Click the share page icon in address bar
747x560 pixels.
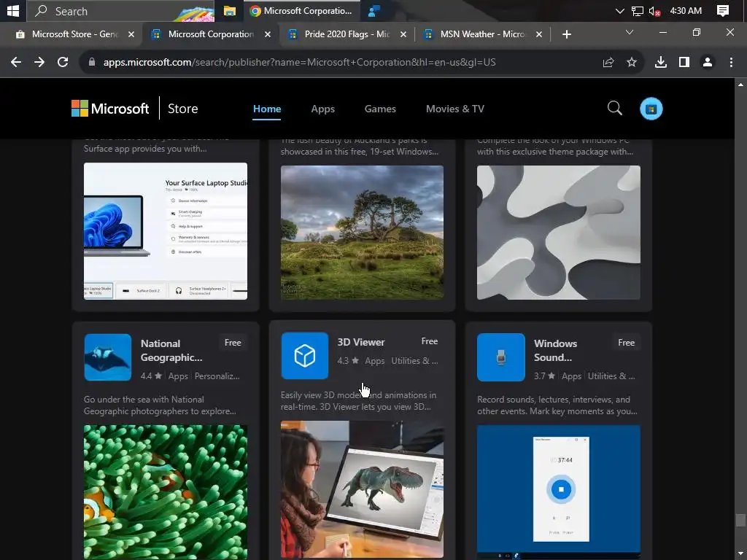point(608,62)
